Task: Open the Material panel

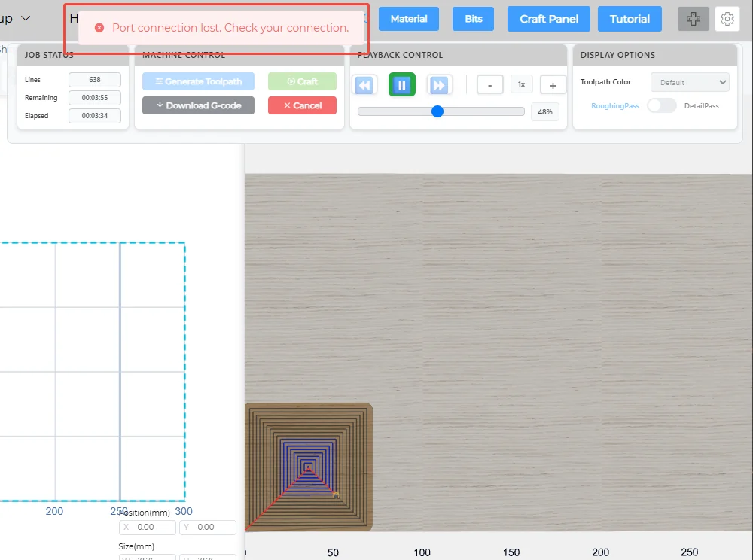Action: coord(409,19)
